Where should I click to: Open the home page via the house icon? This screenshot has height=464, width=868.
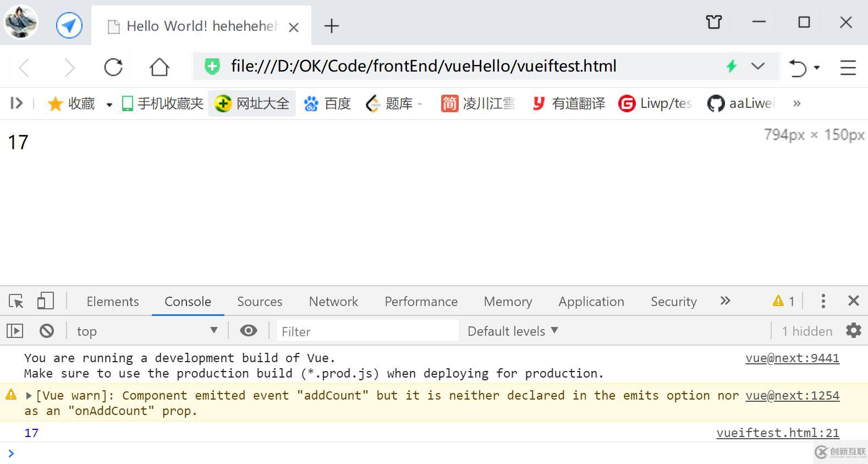tap(160, 67)
